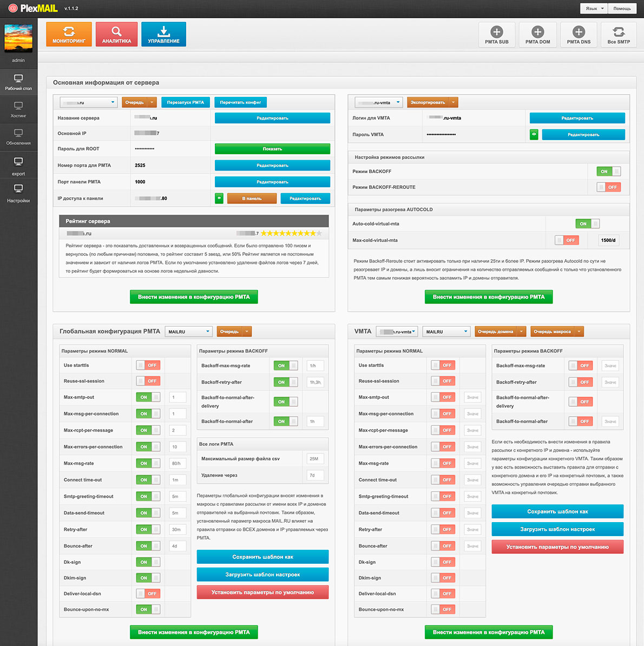Open the Мониторинг section

(x=69, y=34)
